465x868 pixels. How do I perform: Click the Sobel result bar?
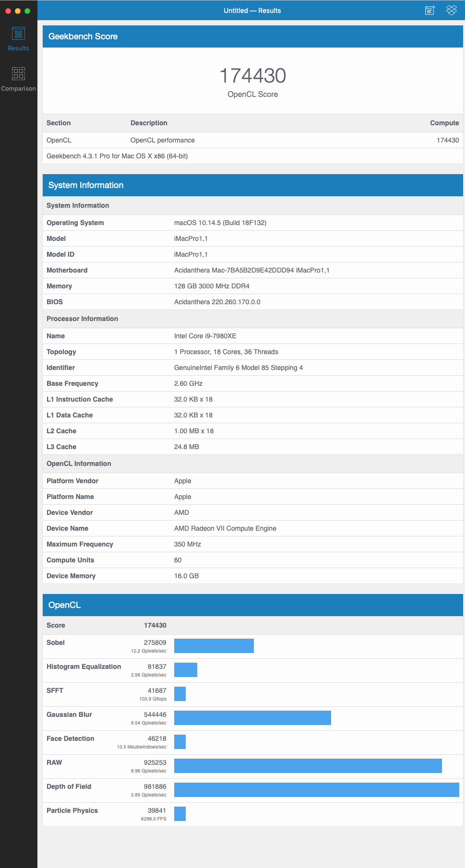[214, 646]
